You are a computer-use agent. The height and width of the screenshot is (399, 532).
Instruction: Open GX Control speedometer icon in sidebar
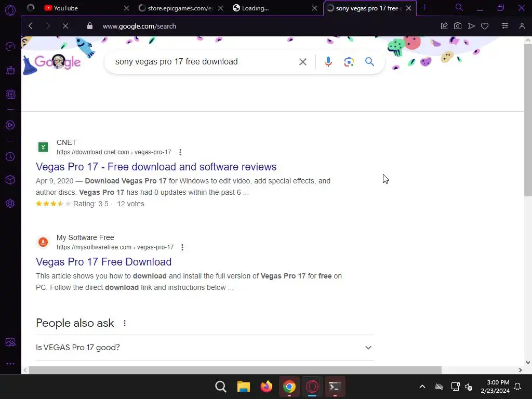coord(10,46)
